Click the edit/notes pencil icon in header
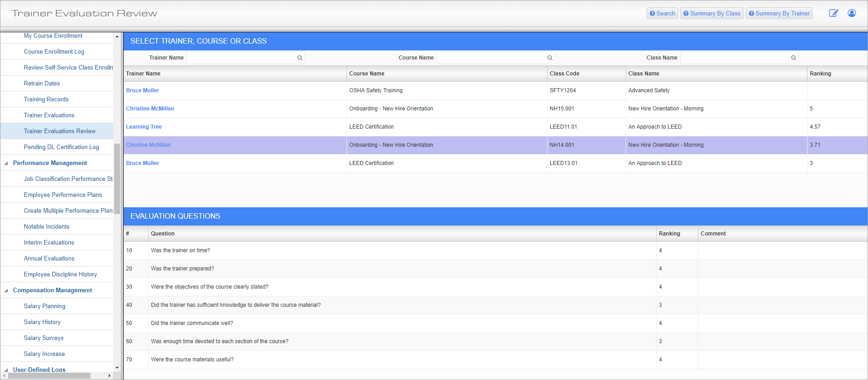This screenshot has height=380, width=868. (833, 13)
